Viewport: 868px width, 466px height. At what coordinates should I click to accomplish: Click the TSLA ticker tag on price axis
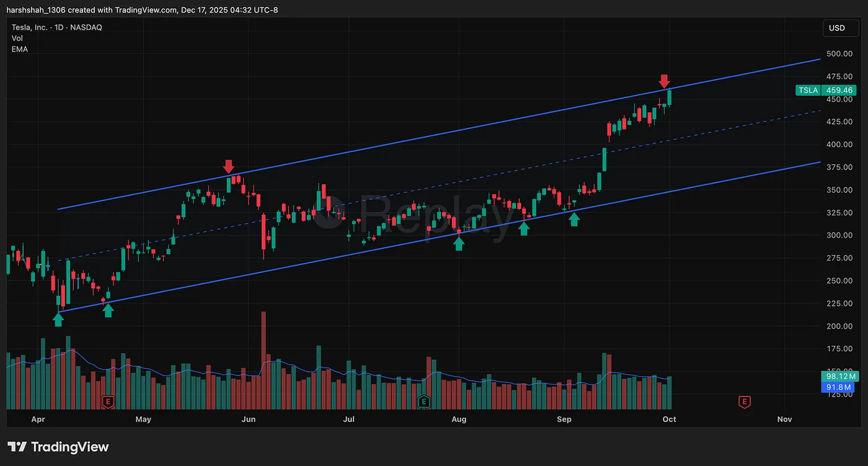click(x=808, y=91)
